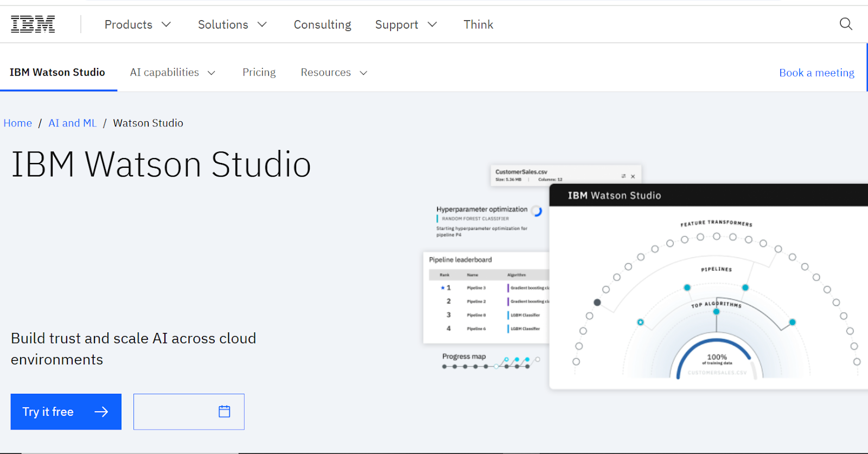Click the dark gray node on diagram arc
Image resolution: width=868 pixels, height=454 pixels.
597,302
